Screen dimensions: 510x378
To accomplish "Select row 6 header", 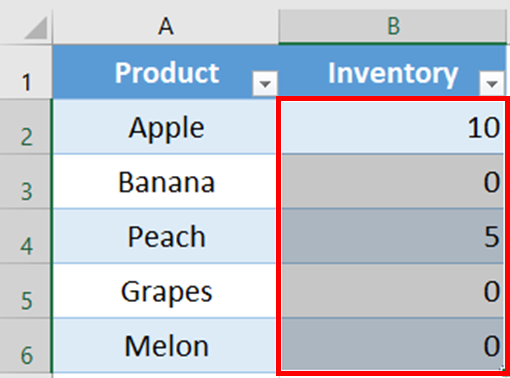I will click(26, 346).
